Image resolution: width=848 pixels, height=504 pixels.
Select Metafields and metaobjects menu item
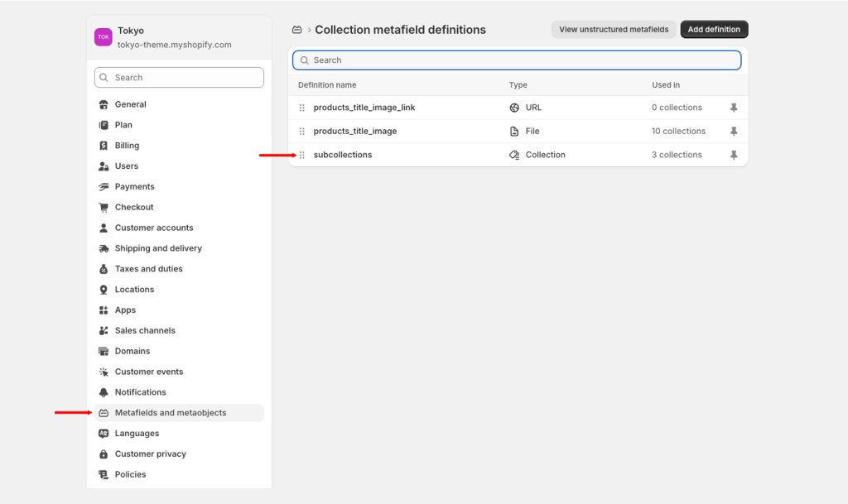pyautogui.click(x=179, y=413)
